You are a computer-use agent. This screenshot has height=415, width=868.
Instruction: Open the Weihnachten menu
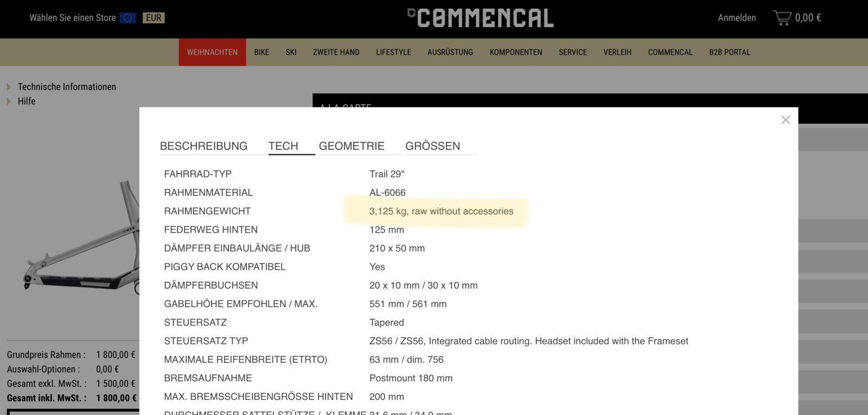point(212,52)
